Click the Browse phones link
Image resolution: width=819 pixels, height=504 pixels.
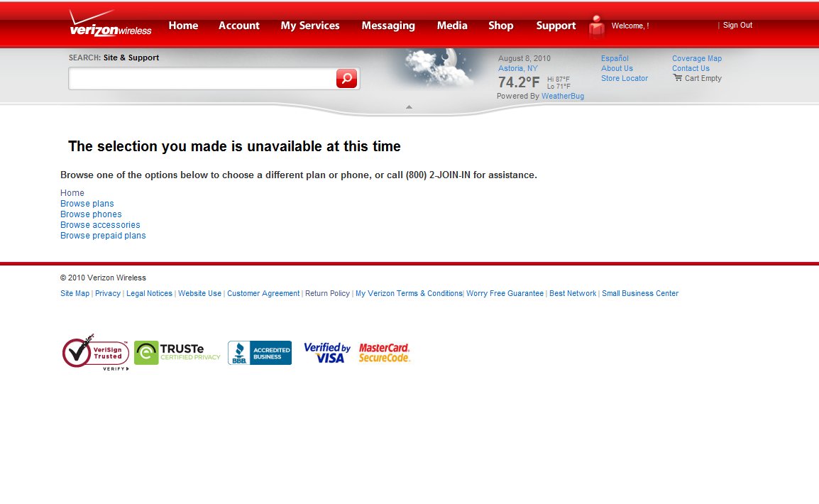coord(91,214)
